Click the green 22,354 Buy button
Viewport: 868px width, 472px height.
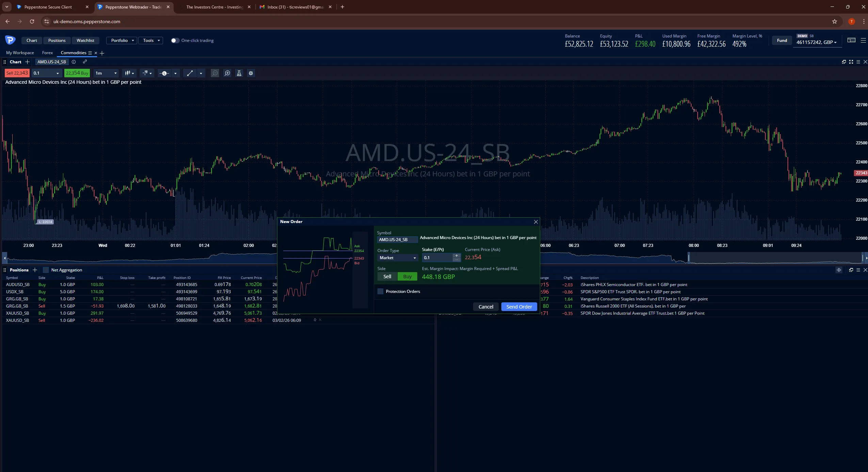[x=77, y=73]
